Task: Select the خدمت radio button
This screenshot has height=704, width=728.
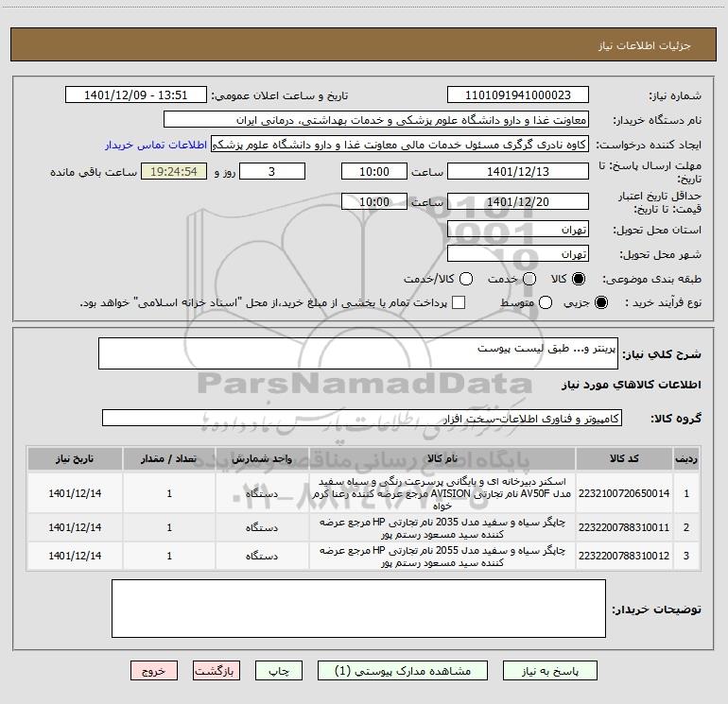Action: pos(529,279)
